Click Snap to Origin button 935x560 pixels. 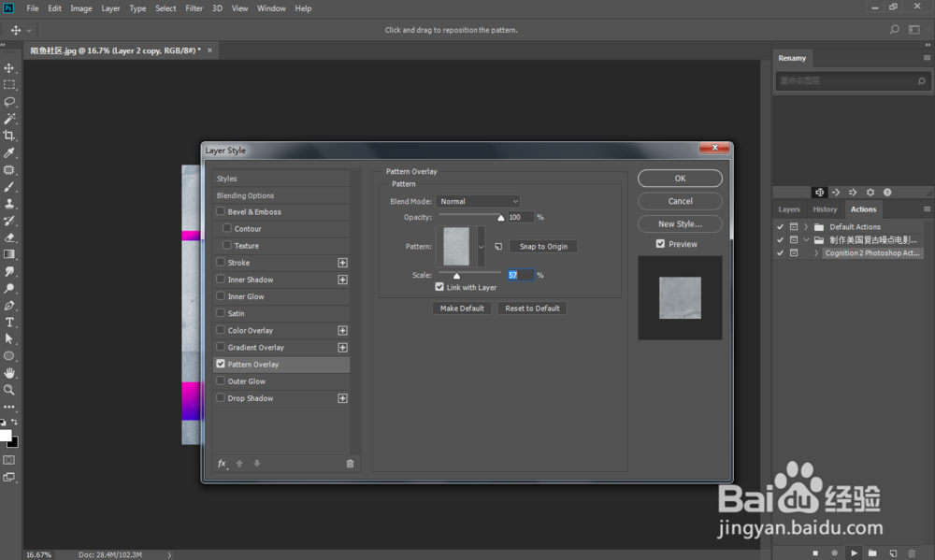pyautogui.click(x=543, y=246)
